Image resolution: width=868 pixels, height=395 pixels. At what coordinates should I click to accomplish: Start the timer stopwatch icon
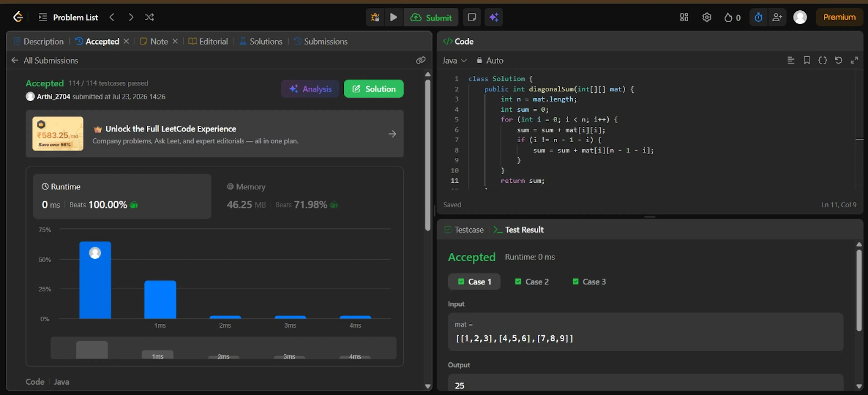pos(758,17)
